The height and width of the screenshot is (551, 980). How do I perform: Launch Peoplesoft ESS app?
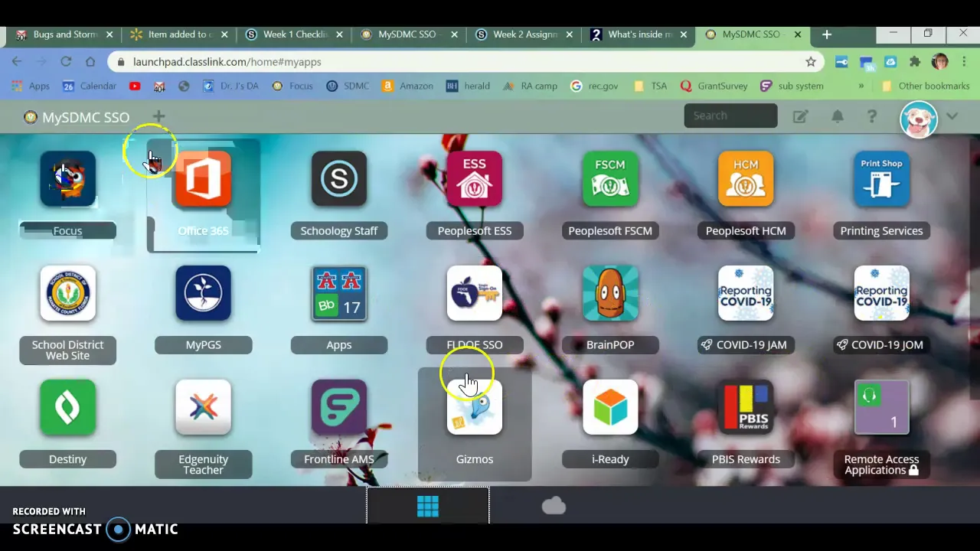tap(475, 179)
